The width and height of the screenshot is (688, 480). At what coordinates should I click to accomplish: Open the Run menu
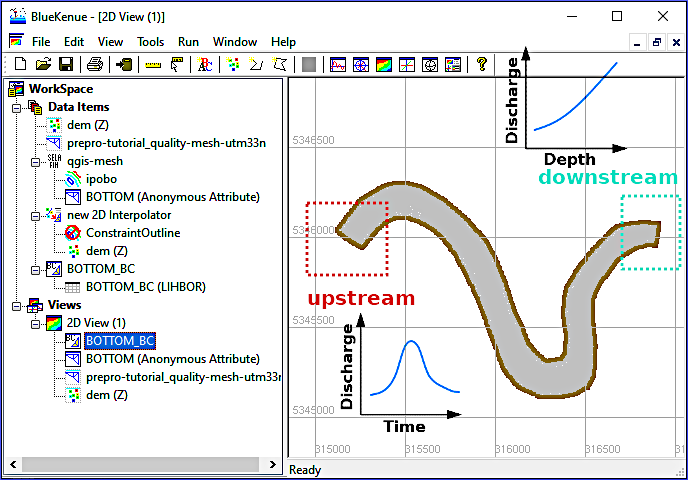188,42
